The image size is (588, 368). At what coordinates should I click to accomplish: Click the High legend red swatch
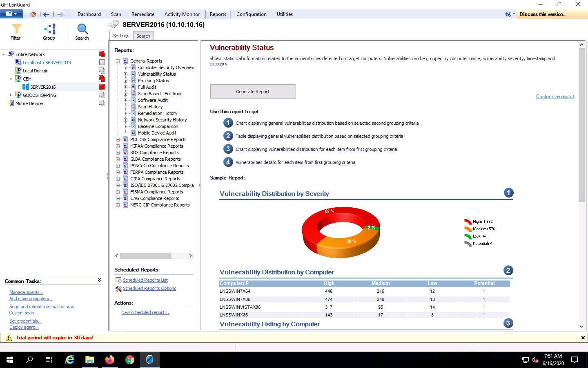(x=468, y=222)
